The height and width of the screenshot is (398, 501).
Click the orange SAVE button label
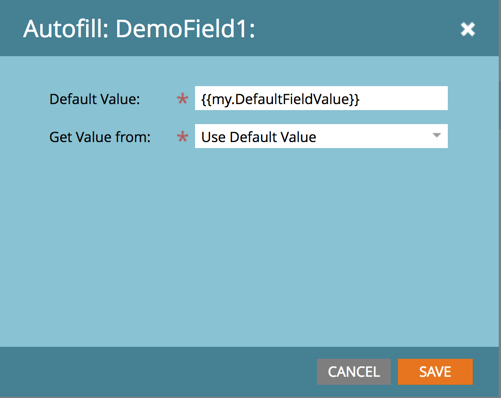435,372
